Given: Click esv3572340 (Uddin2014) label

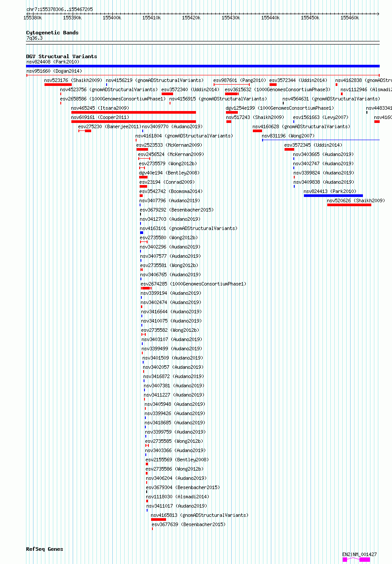Looking at the screenshot, I should point(190,89).
